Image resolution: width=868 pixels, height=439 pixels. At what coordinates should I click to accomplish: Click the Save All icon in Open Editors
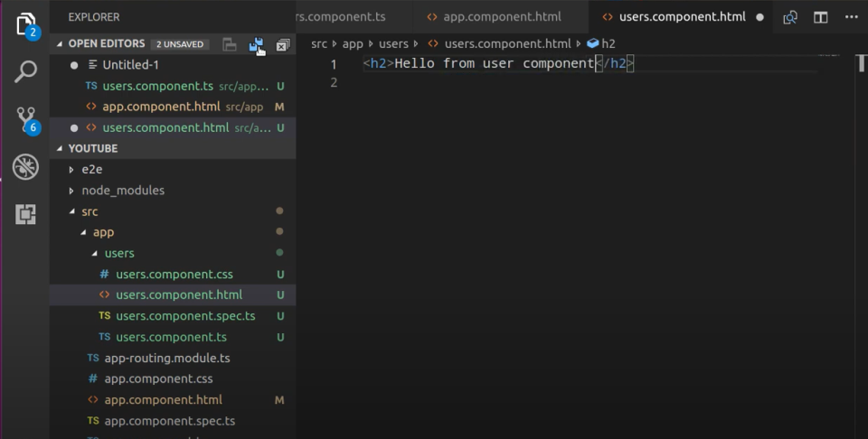point(257,44)
